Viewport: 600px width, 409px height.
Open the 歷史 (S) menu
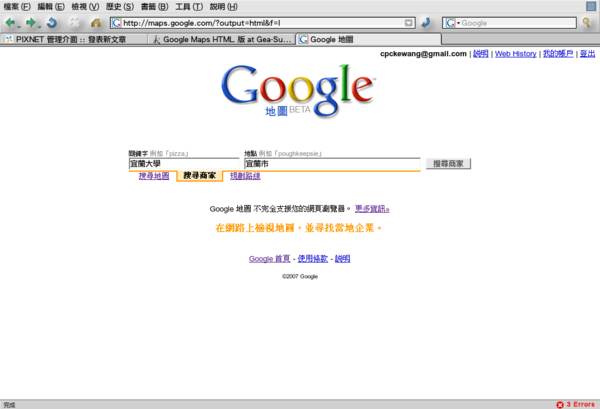[x=120, y=7]
